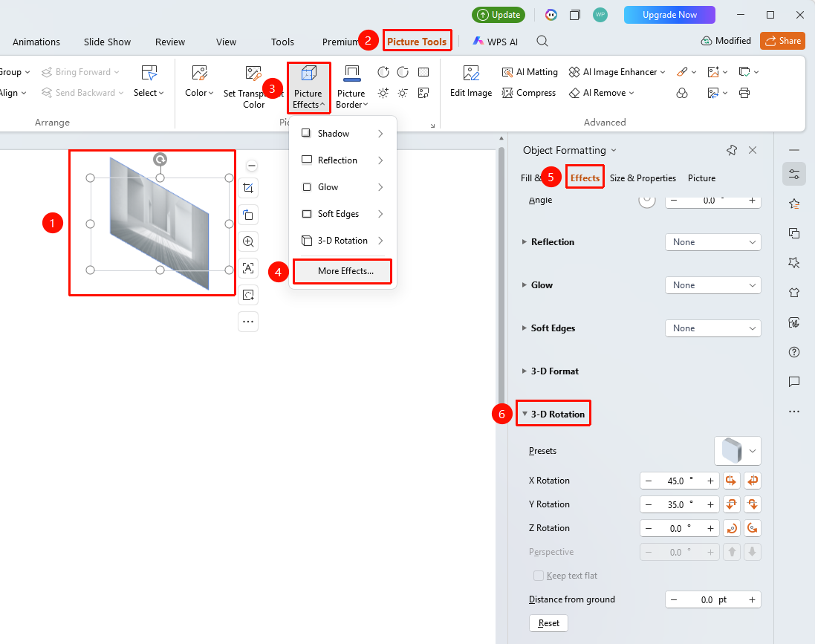Image resolution: width=815 pixels, height=644 pixels.
Task: Click the Z Rotation value field
Action: [x=679, y=528]
